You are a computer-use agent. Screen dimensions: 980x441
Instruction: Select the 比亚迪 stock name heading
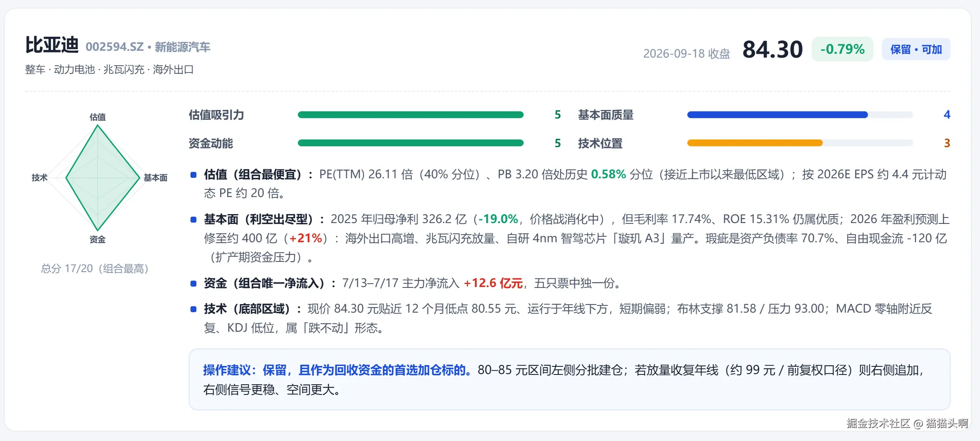[x=52, y=45]
